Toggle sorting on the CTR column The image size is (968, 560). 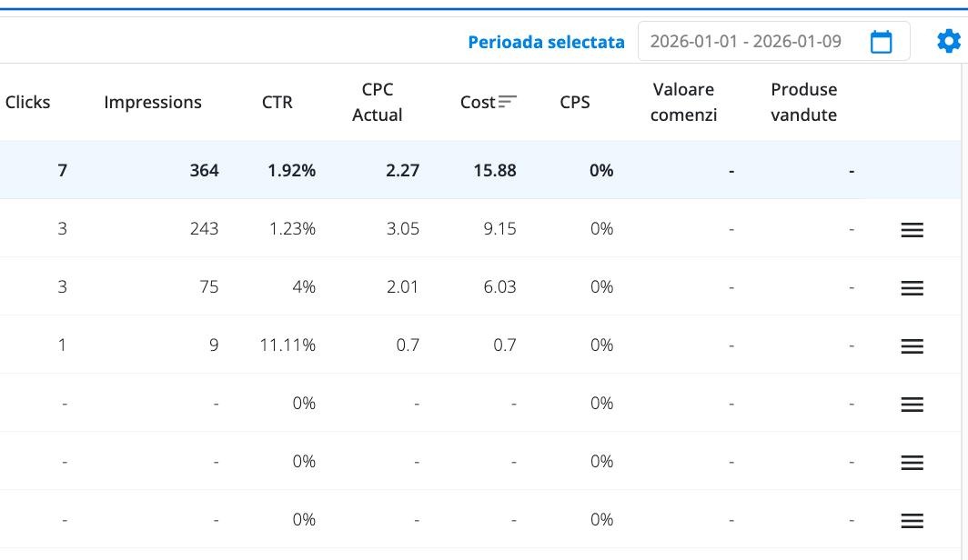(x=276, y=102)
